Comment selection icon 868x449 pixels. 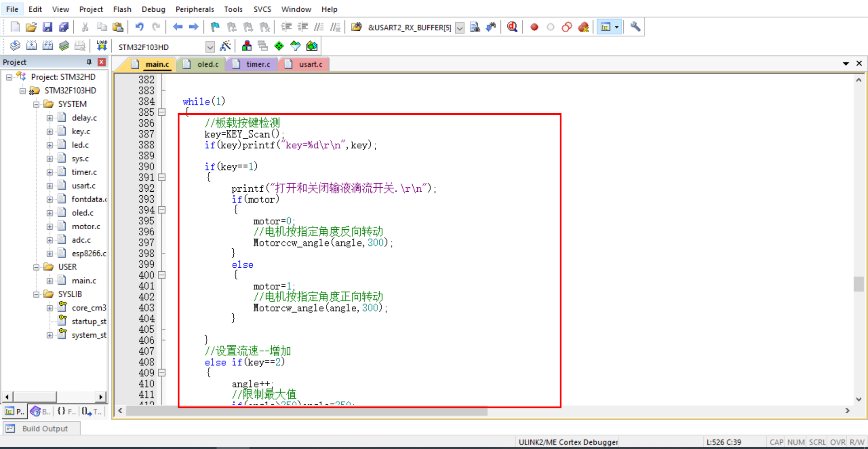coord(319,27)
